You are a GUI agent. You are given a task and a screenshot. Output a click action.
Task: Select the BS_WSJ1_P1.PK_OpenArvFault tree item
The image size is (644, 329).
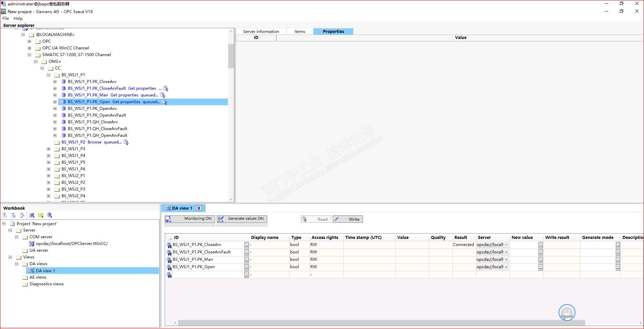click(x=97, y=115)
